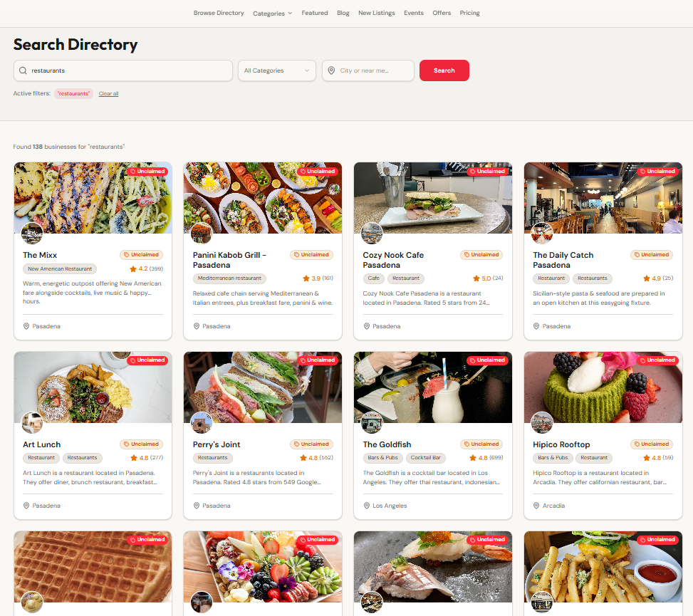The width and height of the screenshot is (693, 616).
Task: Click Unclaimed tag beside Hipico Rooftop title
Action: click(652, 444)
